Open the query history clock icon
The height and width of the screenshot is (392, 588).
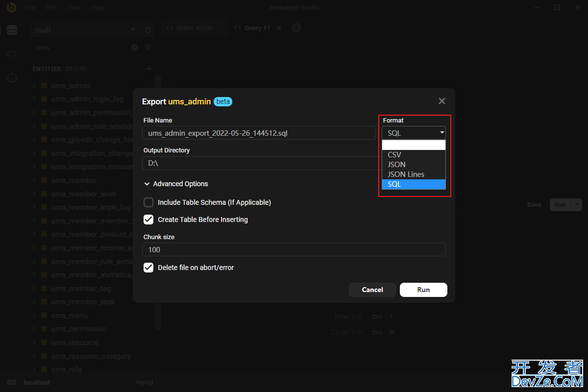(12, 78)
